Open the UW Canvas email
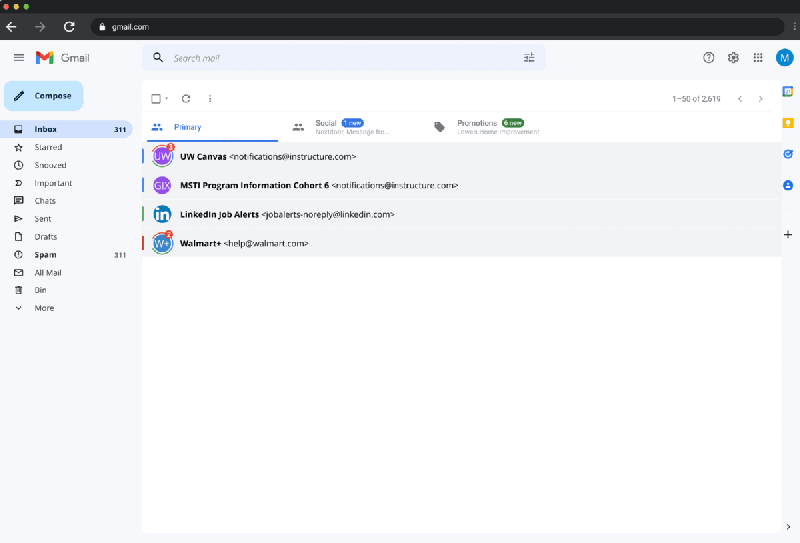This screenshot has width=800, height=543. (x=462, y=156)
